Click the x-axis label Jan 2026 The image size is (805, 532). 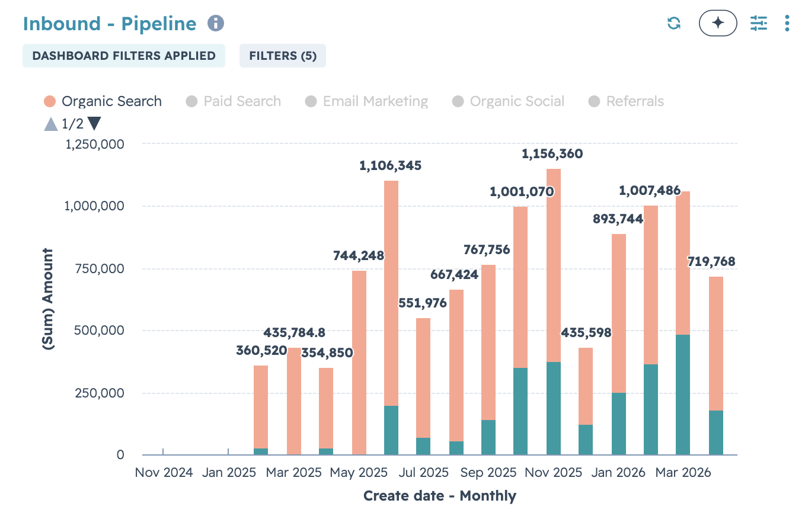pyautogui.click(x=618, y=473)
